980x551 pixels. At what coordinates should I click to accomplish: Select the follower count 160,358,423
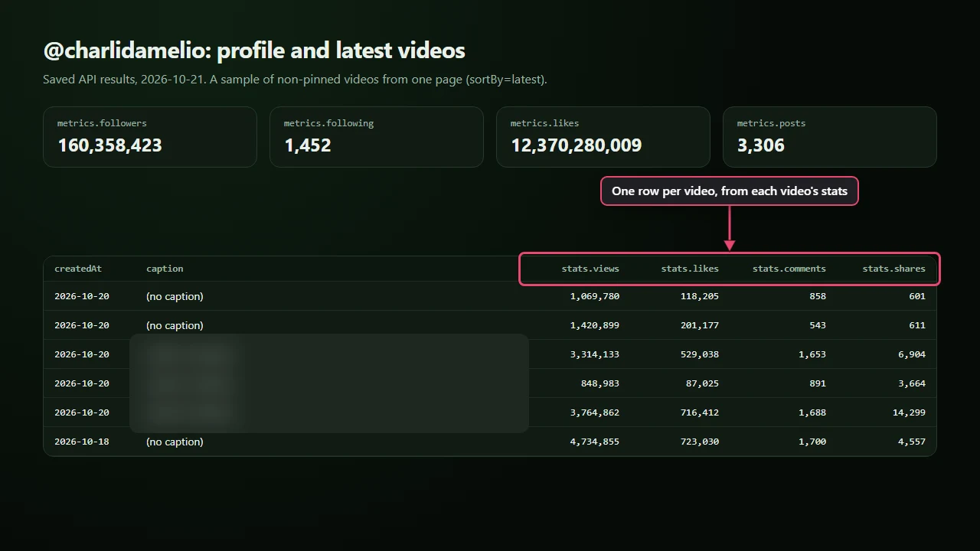(x=110, y=145)
